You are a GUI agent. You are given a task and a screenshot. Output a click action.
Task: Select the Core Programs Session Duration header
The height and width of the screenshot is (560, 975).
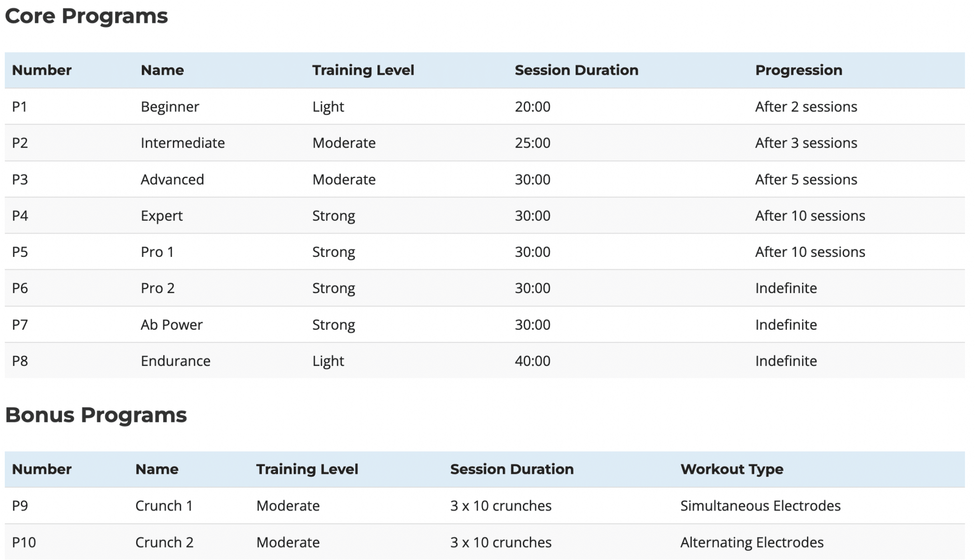(576, 70)
